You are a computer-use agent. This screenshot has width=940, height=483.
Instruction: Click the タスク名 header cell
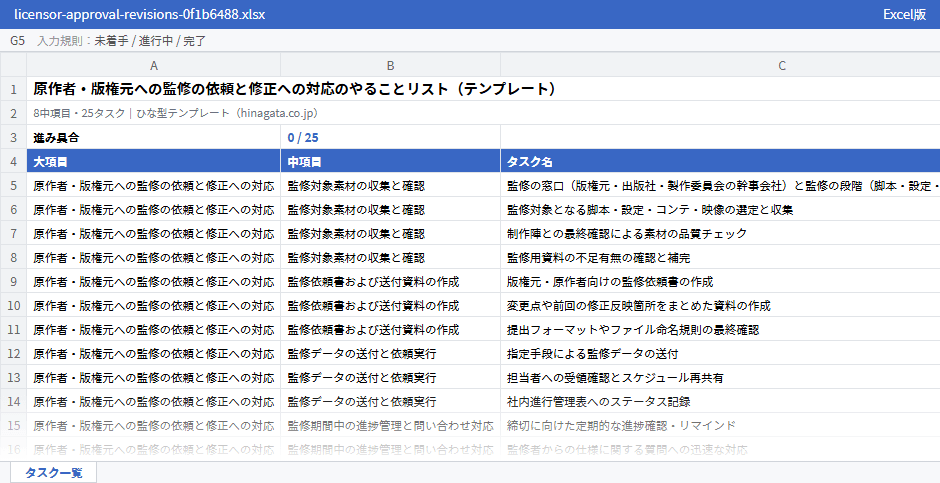pyautogui.click(x=721, y=162)
